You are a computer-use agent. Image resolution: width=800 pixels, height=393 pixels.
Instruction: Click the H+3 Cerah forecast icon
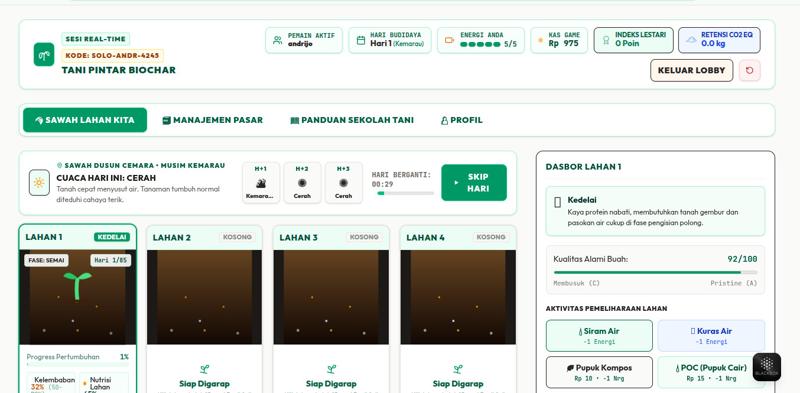(343, 183)
